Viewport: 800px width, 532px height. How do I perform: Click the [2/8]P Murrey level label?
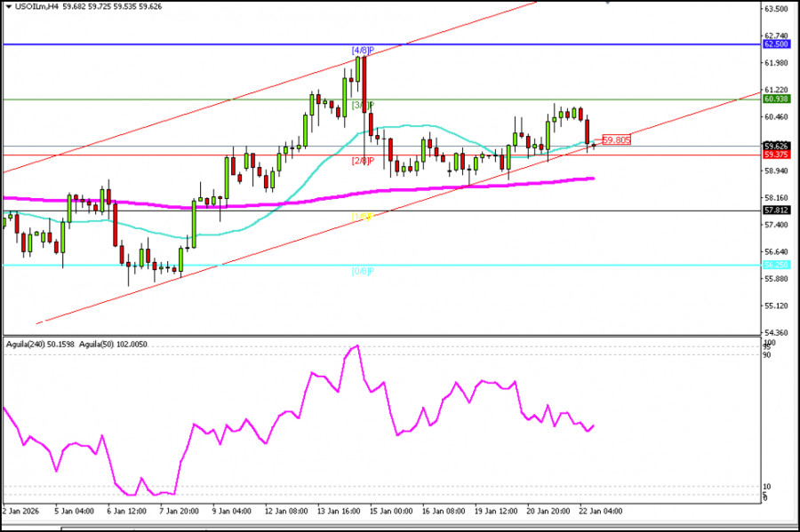click(x=363, y=161)
